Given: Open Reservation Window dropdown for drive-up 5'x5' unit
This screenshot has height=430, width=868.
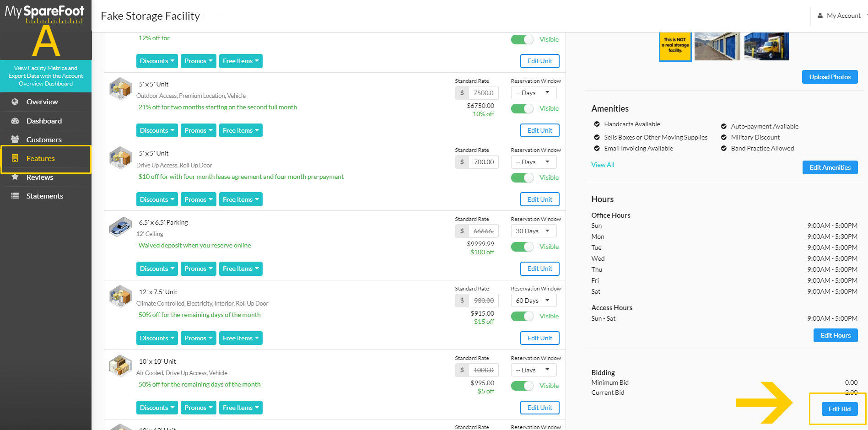Looking at the screenshot, I should [534, 162].
